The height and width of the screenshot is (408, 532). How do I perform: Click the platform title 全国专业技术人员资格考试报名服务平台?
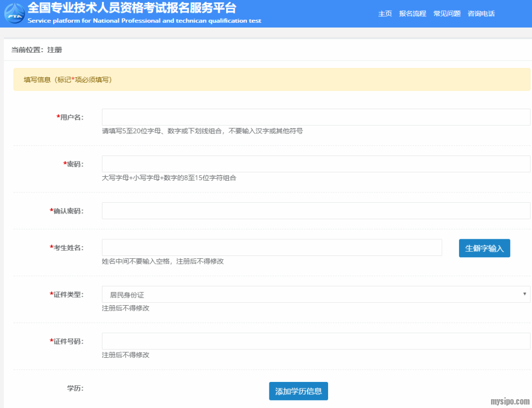[x=132, y=8]
